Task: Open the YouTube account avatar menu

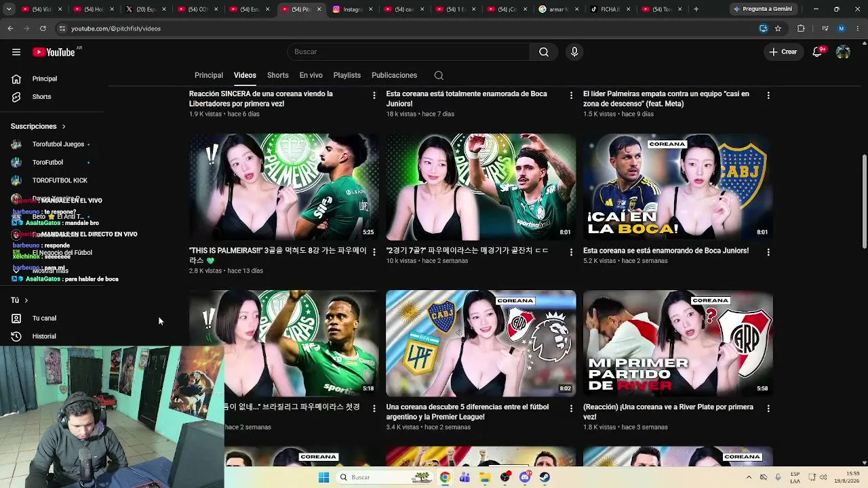Action: (843, 52)
